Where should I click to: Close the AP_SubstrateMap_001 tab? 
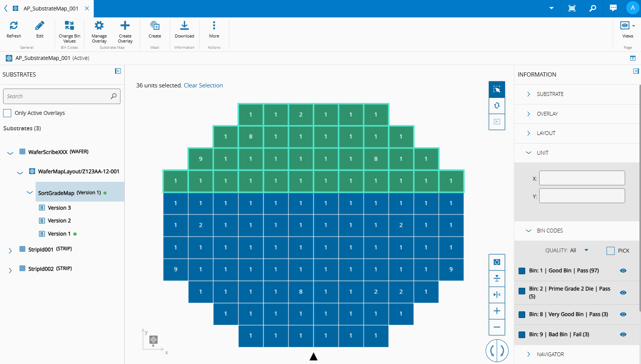87,8
